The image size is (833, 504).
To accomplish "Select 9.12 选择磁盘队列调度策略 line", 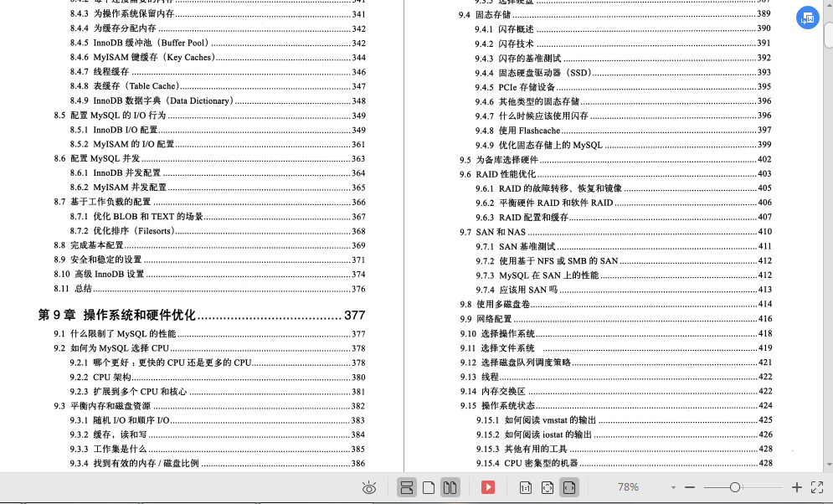I will 615,363.
